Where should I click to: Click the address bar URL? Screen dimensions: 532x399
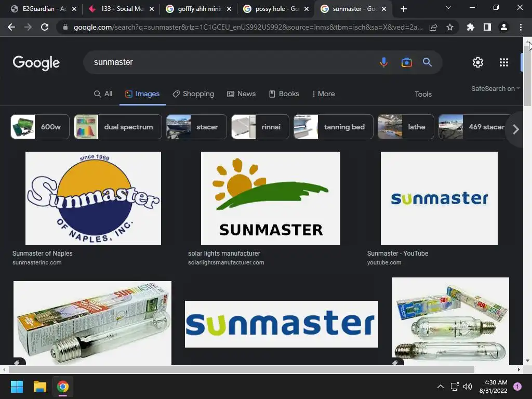248,27
